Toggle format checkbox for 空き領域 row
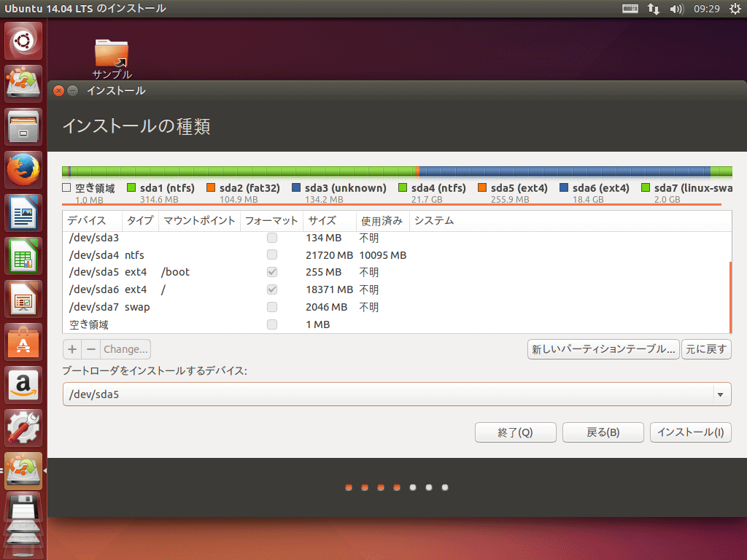The height and width of the screenshot is (560, 747). coord(272,324)
